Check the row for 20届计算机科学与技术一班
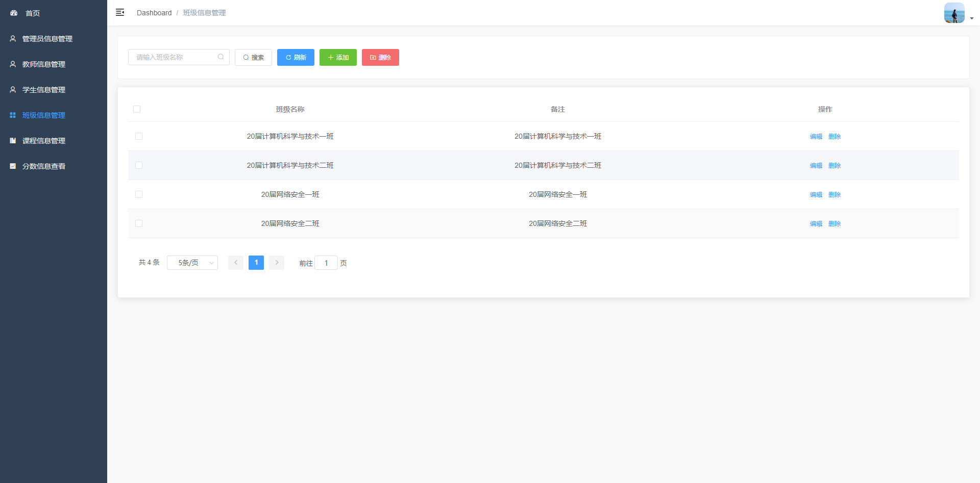This screenshot has height=483, width=980. click(139, 136)
